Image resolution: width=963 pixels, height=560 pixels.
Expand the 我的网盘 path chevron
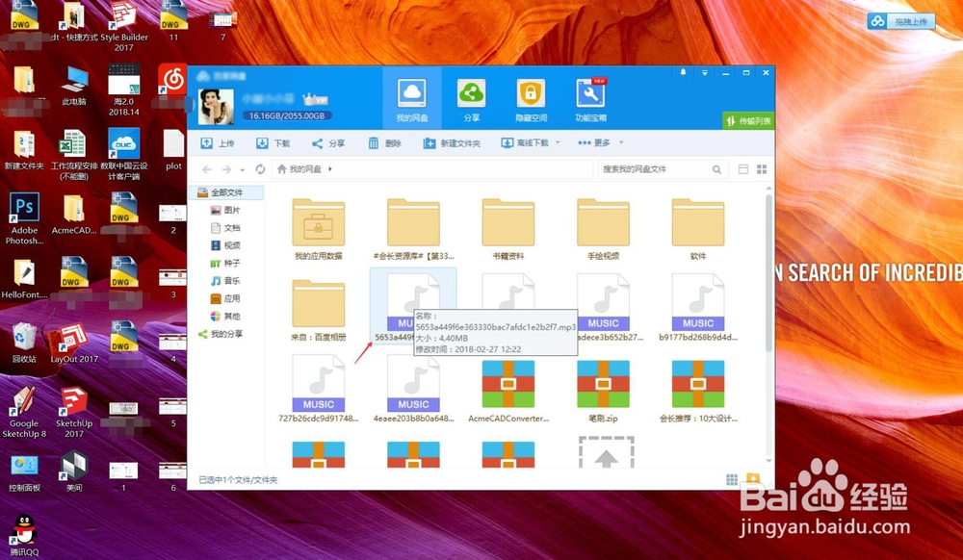click(330, 168)
